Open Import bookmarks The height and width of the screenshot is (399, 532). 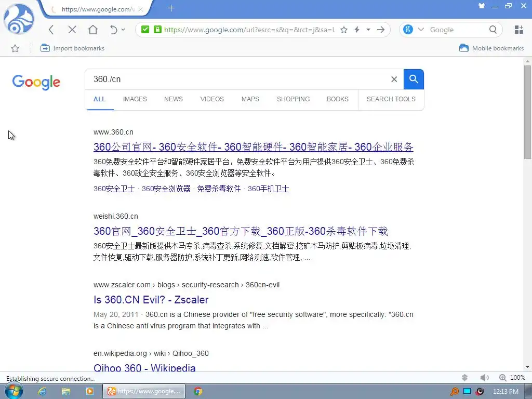click(72, 48)
